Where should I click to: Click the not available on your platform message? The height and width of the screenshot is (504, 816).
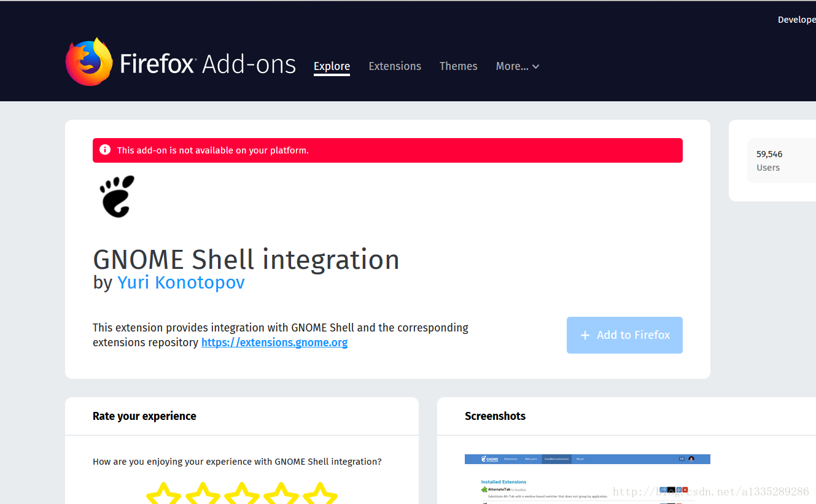212,150
